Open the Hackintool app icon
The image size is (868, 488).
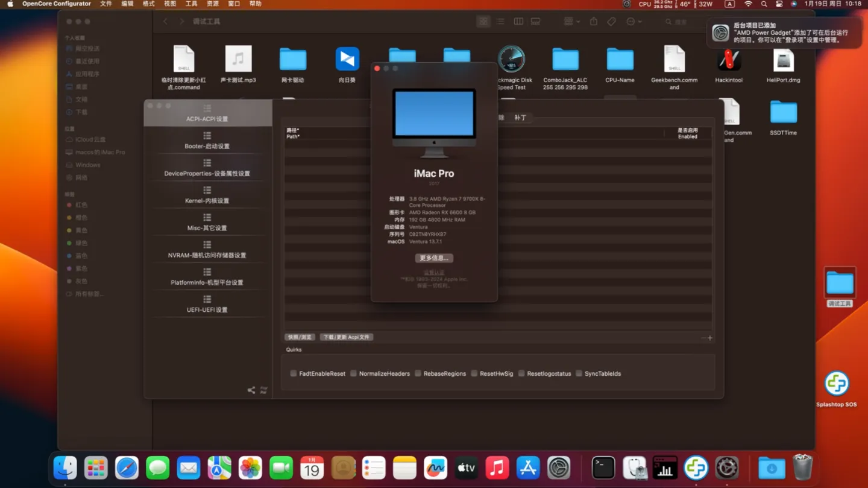point(729,60)
